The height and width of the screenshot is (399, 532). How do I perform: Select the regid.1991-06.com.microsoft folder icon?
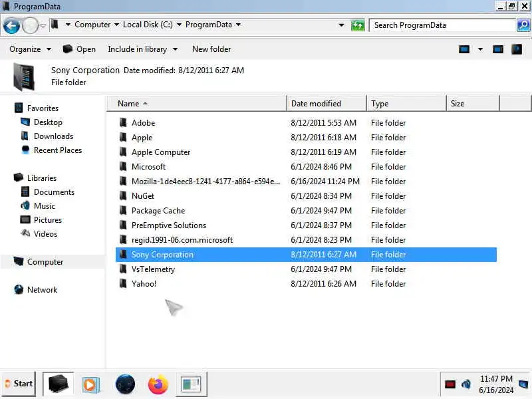click(123, 239)
